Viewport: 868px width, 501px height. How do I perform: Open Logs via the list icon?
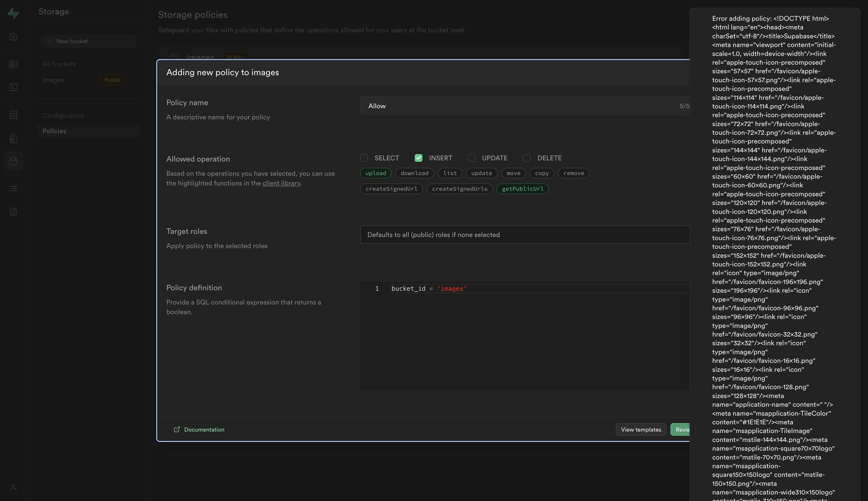point(14,188)
